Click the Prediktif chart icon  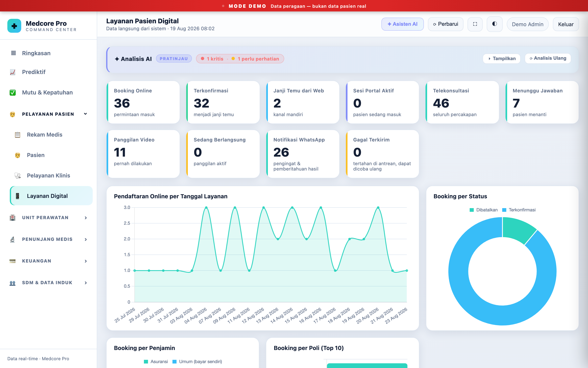13,72
